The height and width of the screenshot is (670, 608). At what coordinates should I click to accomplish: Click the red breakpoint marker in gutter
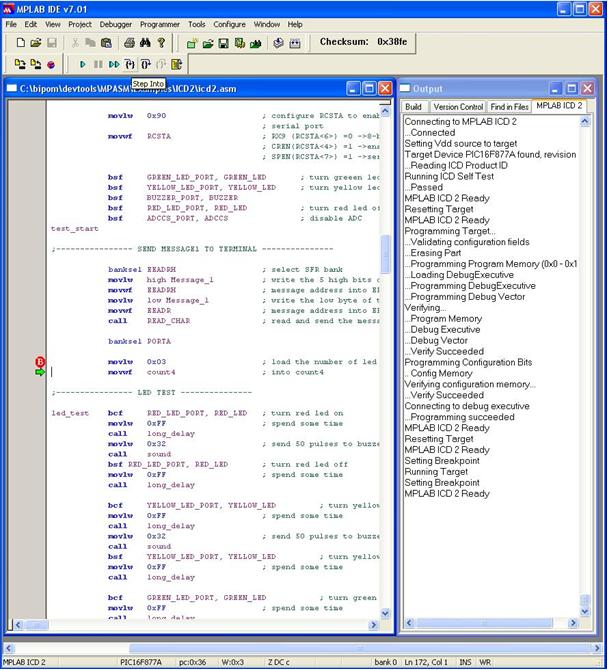40,362
